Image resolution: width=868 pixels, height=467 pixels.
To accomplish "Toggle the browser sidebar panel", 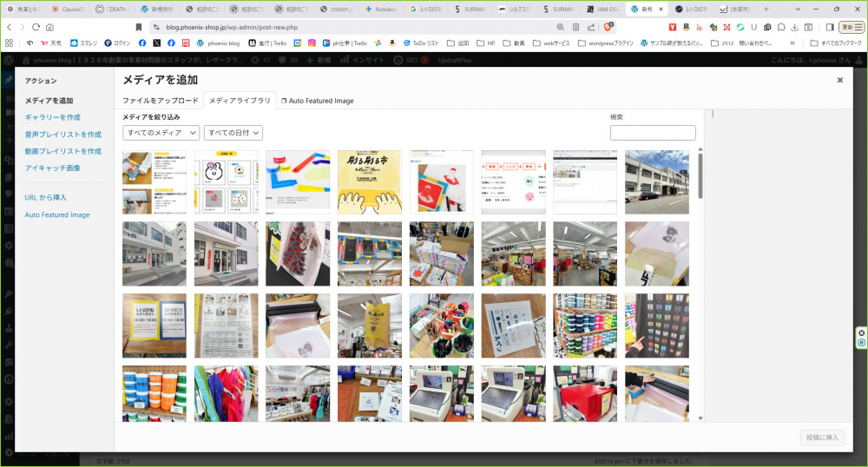I will [x=830, y=27].
